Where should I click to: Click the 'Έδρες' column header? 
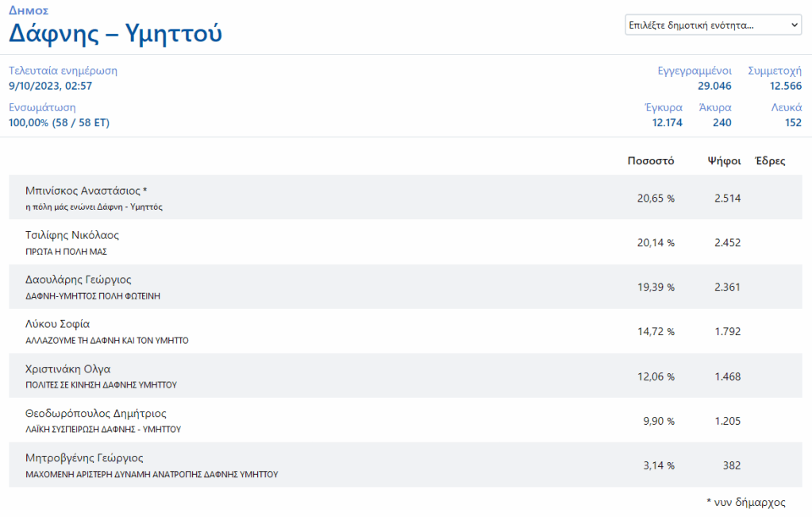(770, 160)
